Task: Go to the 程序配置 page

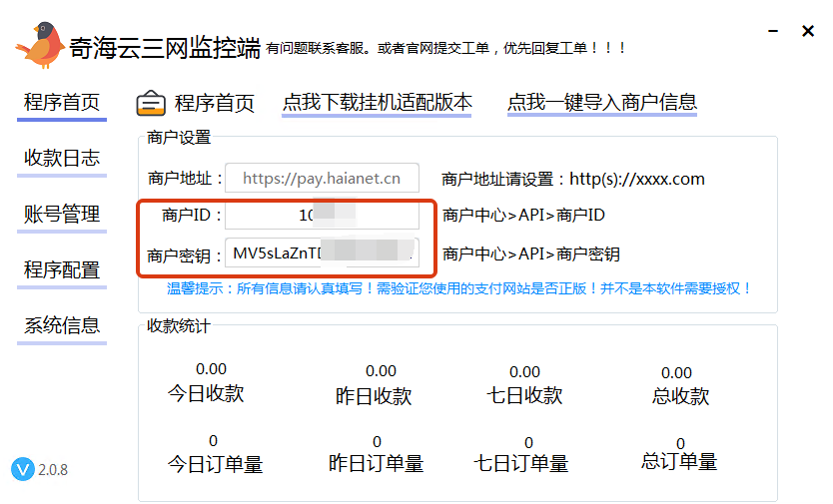Action: click(x=62, y=269)
